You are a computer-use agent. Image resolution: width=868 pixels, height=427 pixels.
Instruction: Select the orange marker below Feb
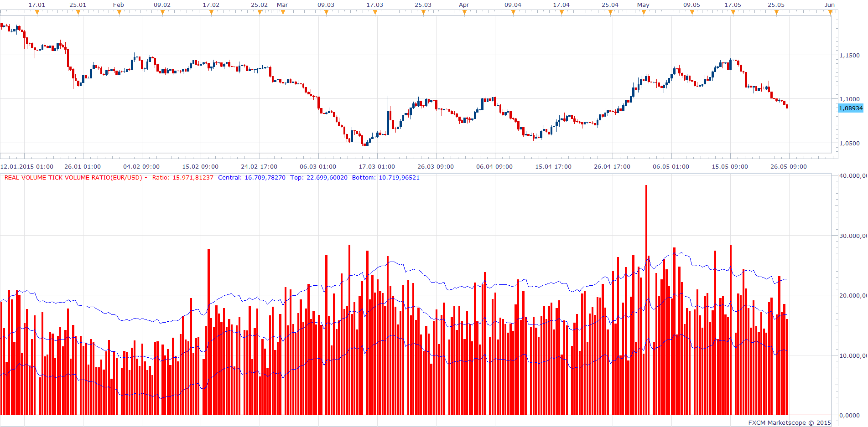pyautogui.click(x=119, y=12)
